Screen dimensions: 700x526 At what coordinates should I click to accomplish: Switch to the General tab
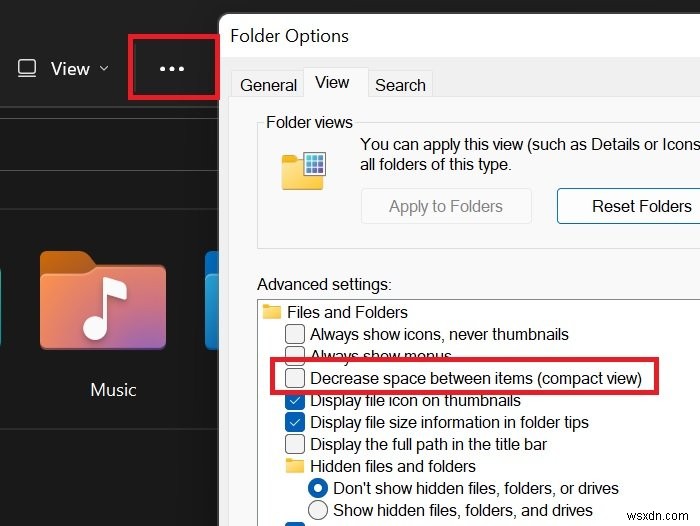pos(268,85)
